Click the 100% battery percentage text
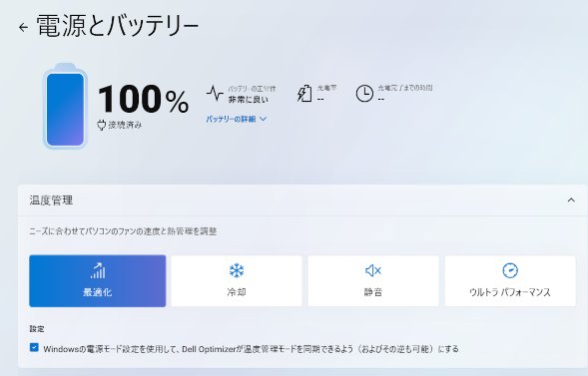The height and width of the screenshot is (376, 588). click(143, 100)
